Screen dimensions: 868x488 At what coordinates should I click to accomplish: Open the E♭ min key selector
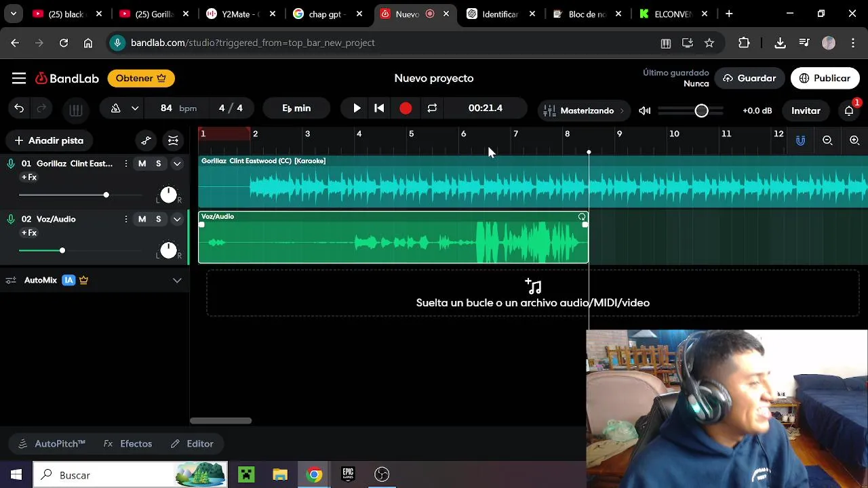[296, 108]
